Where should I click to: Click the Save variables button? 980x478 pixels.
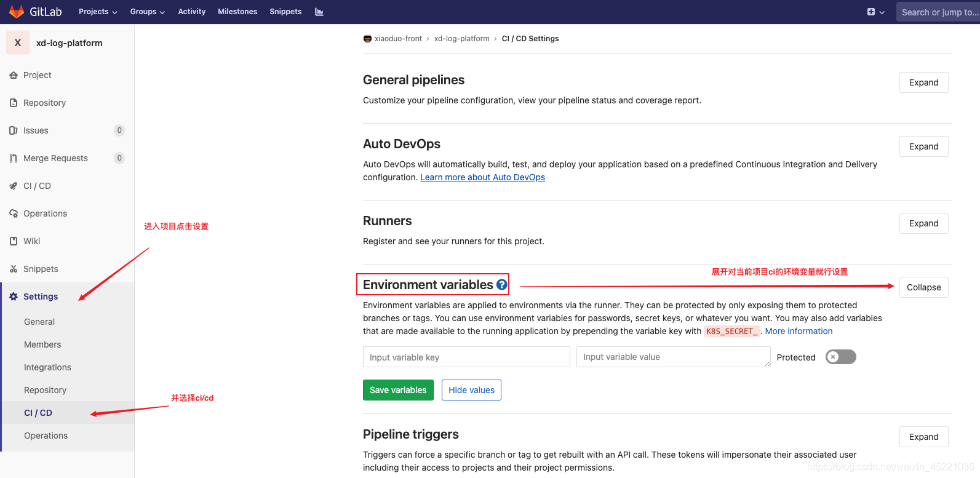398,390
